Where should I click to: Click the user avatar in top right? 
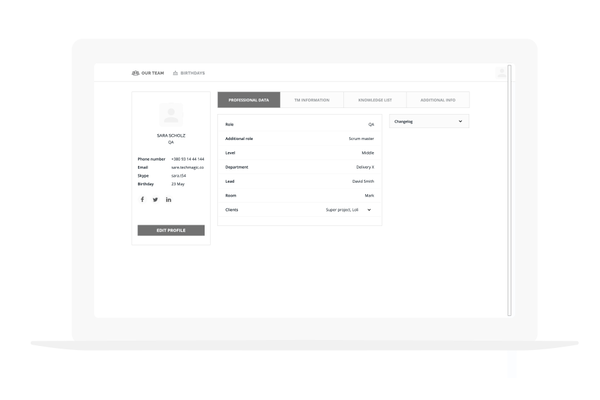(x=501, y=73)
